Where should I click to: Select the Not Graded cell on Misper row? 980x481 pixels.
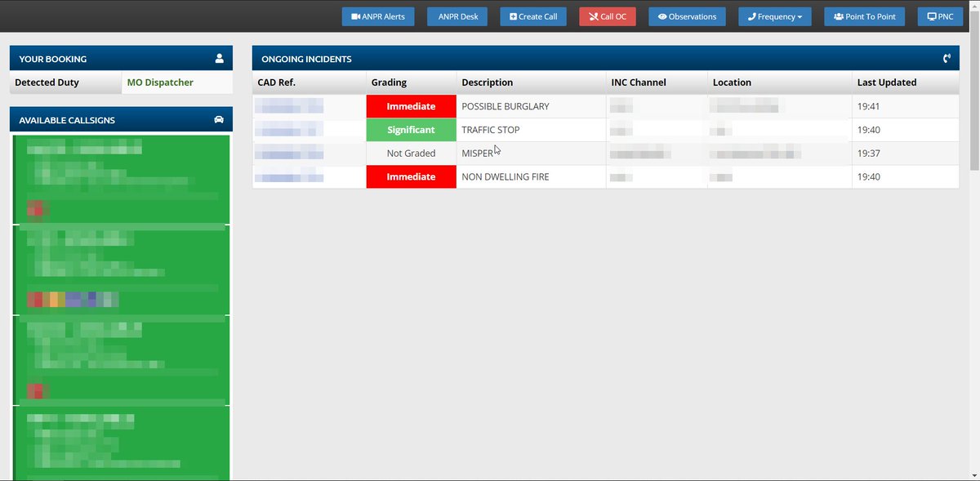411,154
